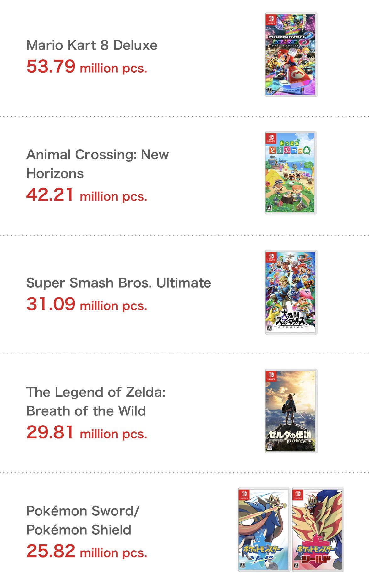Viewport: 370px width, 588px height.
Task: Click the Mario Kart 8 Deluxe title
Action: tap(92, 45)
